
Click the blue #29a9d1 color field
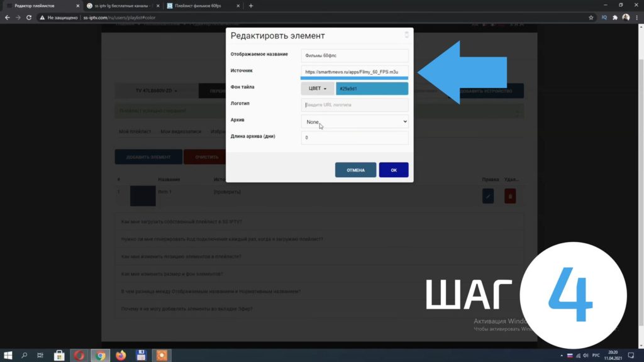point(372,89)
